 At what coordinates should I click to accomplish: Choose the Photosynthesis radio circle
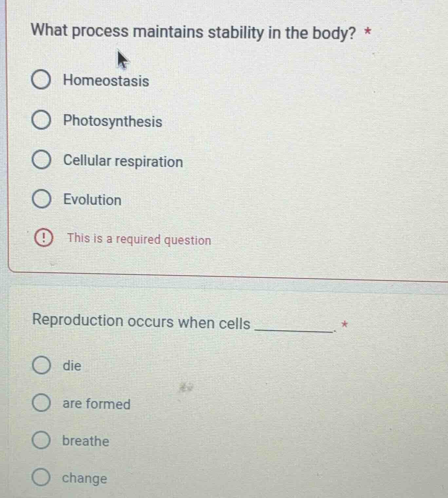41,121
